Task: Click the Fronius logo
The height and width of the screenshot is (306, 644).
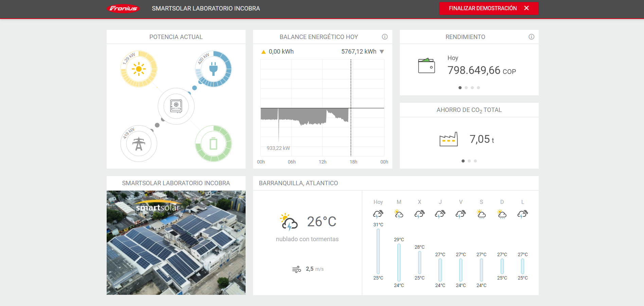Action: point(123,8)
